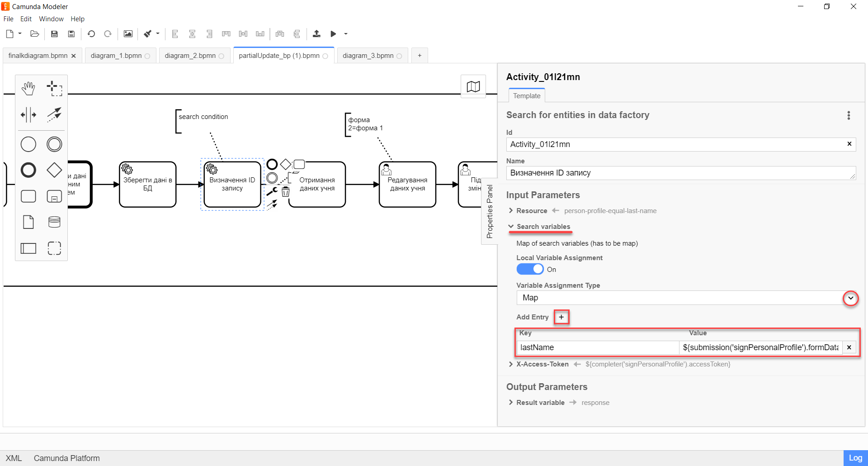Create a start event from palette

(x=28, y=144)
